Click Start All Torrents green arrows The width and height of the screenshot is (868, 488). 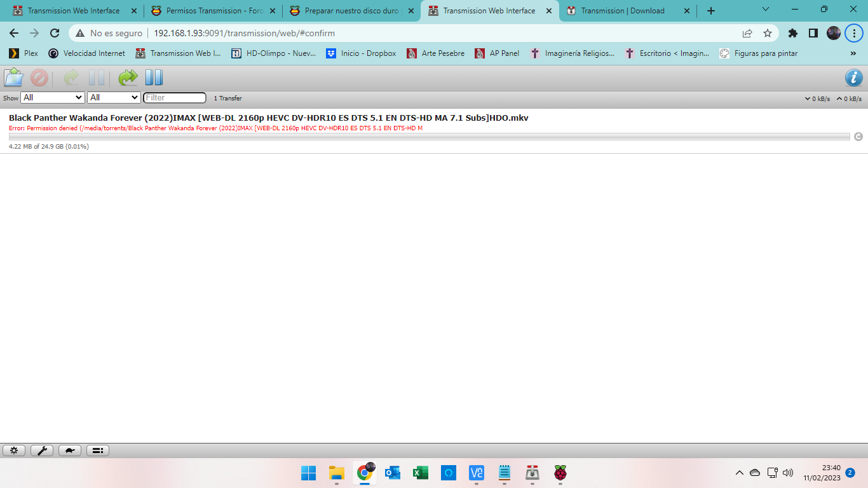point(128,78)
